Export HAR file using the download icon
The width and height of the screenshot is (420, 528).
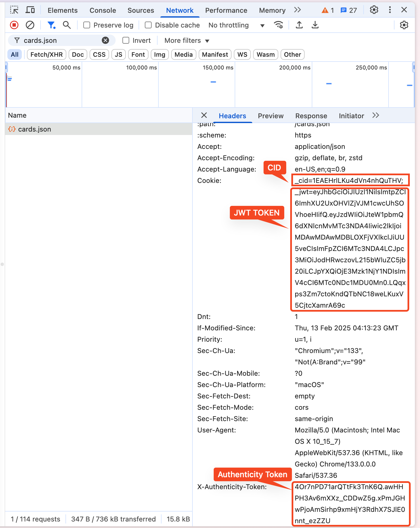[x=315, y=25]
